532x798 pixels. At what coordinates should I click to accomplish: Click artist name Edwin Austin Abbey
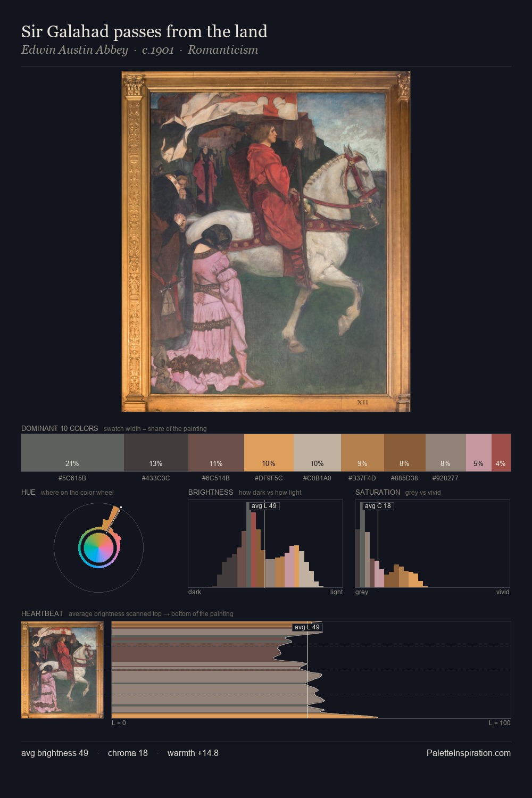[x=74, y=50]
